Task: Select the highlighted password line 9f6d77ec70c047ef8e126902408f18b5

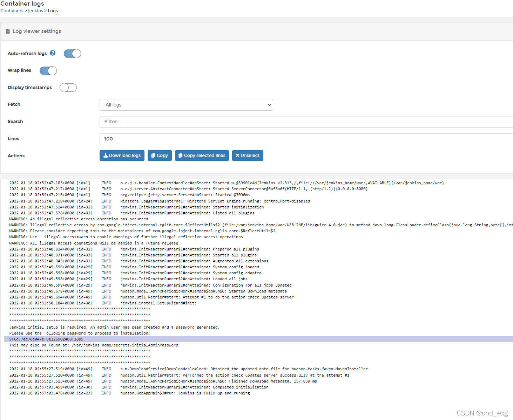Action: [x=258, y=339]
